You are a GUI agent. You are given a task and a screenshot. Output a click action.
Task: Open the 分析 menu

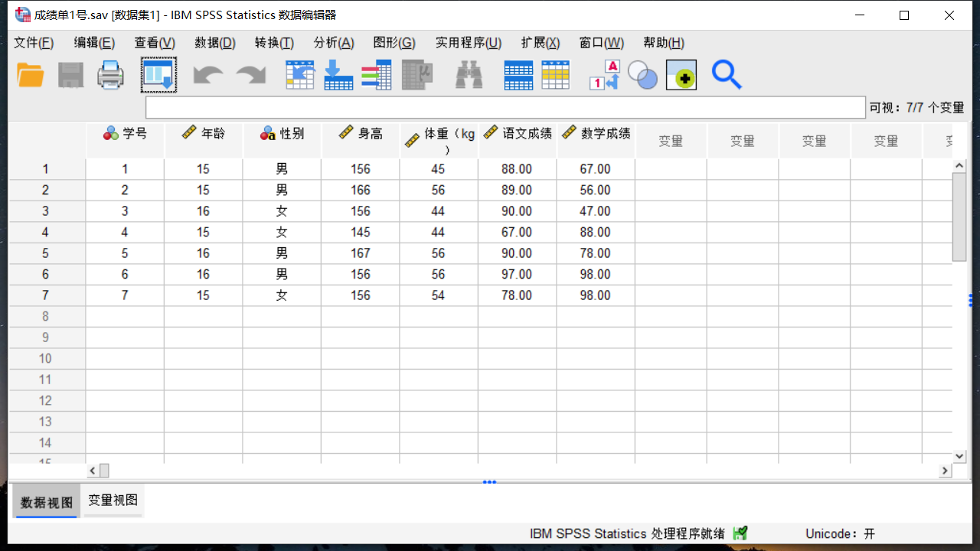(x=334, y=43)
